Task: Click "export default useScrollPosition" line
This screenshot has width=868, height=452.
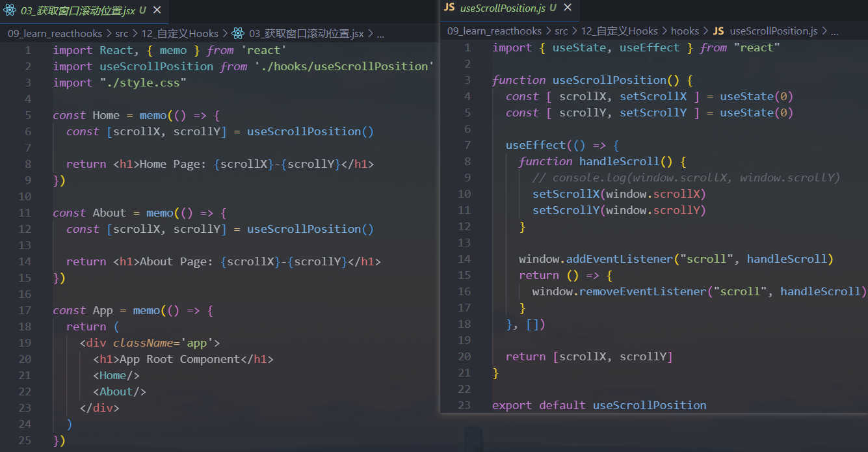Action: pyautogui.click(x=599, y=405)
